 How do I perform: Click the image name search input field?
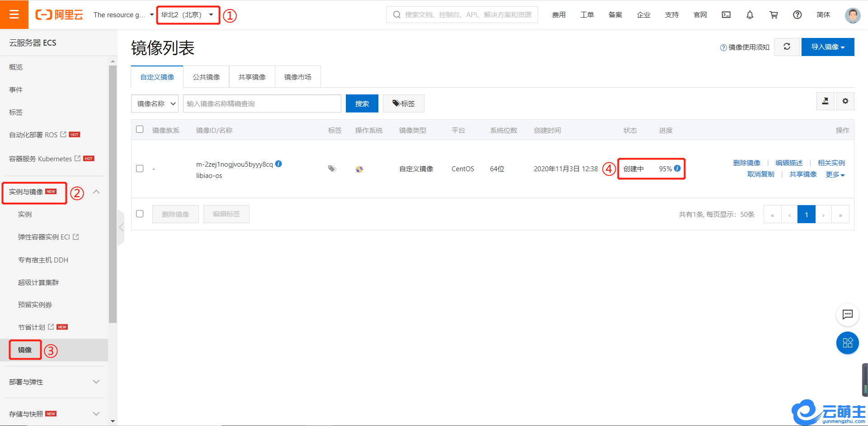[x=262, y=104]
